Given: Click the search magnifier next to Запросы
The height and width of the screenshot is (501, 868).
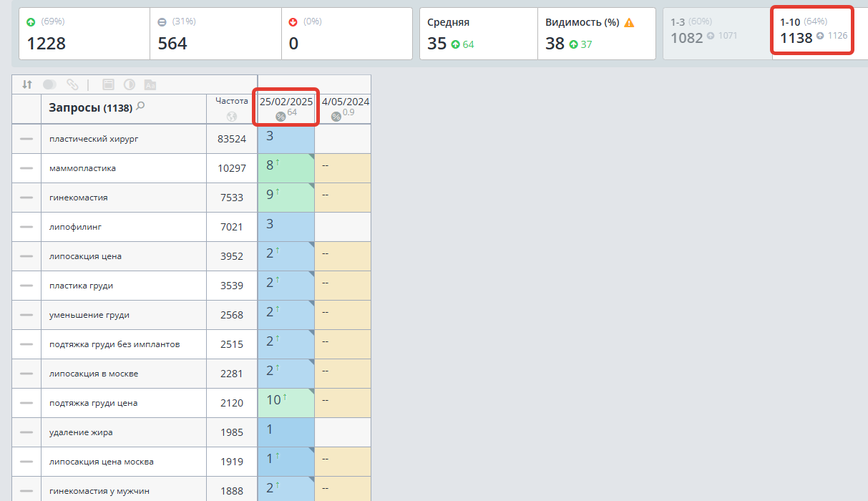Looking at the screenshot, I should [140, 107].
